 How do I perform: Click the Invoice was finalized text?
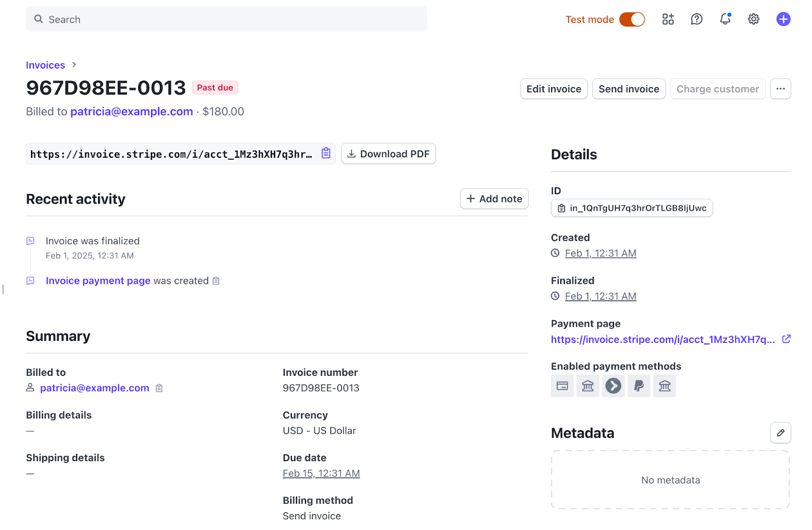[92, 241]
